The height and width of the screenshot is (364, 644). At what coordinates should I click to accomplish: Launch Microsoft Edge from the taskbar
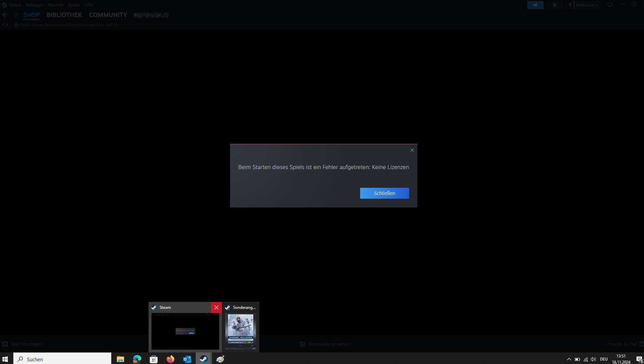coord(137,359)
